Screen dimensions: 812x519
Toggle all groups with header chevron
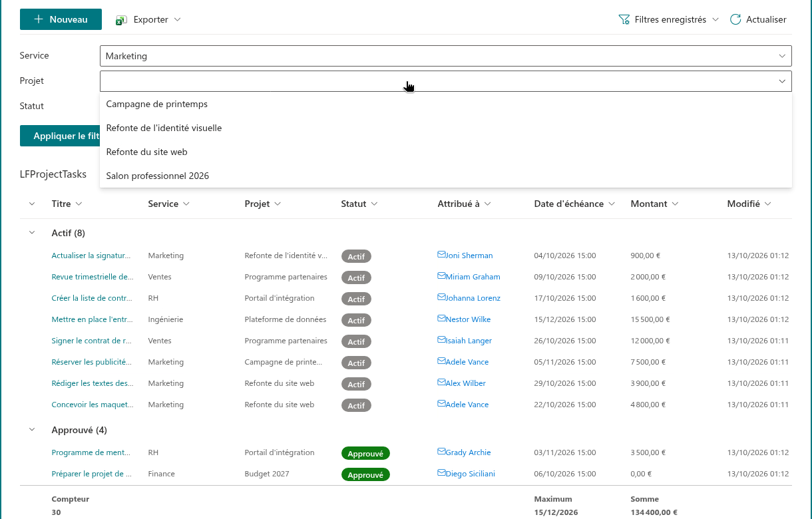[31, 204]
